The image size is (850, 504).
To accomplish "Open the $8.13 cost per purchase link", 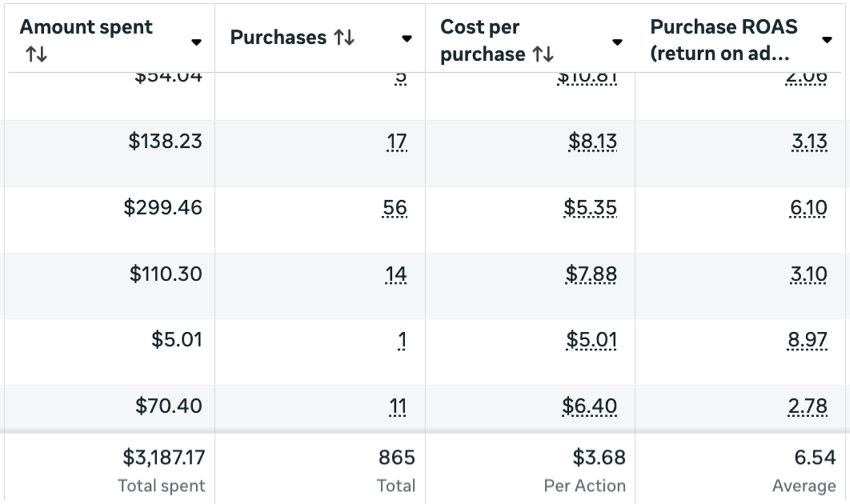I will [592, 141].
